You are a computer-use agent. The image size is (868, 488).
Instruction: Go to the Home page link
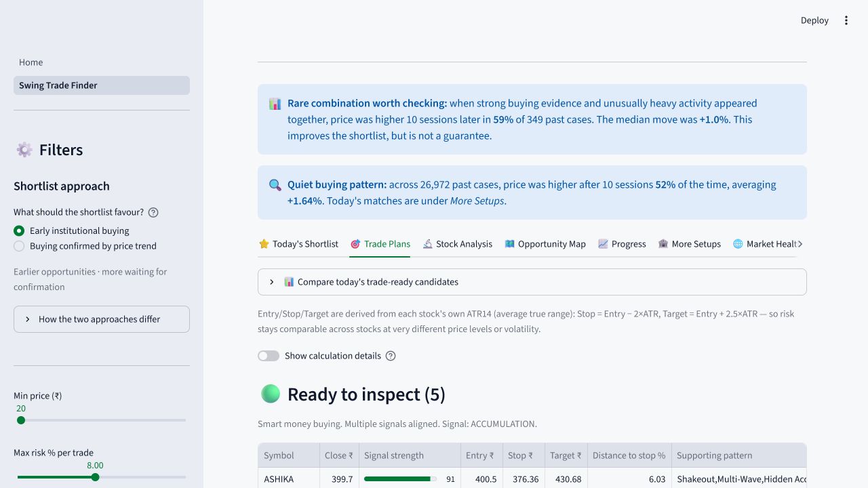point(31,62)
